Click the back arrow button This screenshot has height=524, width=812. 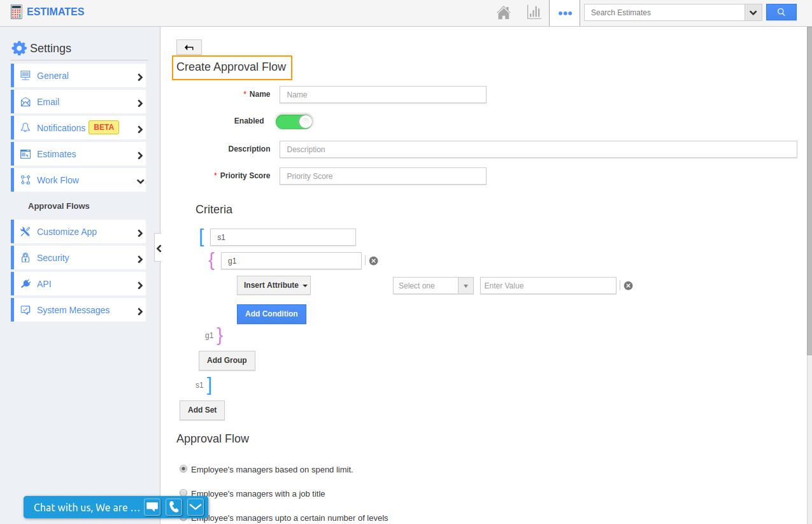(189, 48)
